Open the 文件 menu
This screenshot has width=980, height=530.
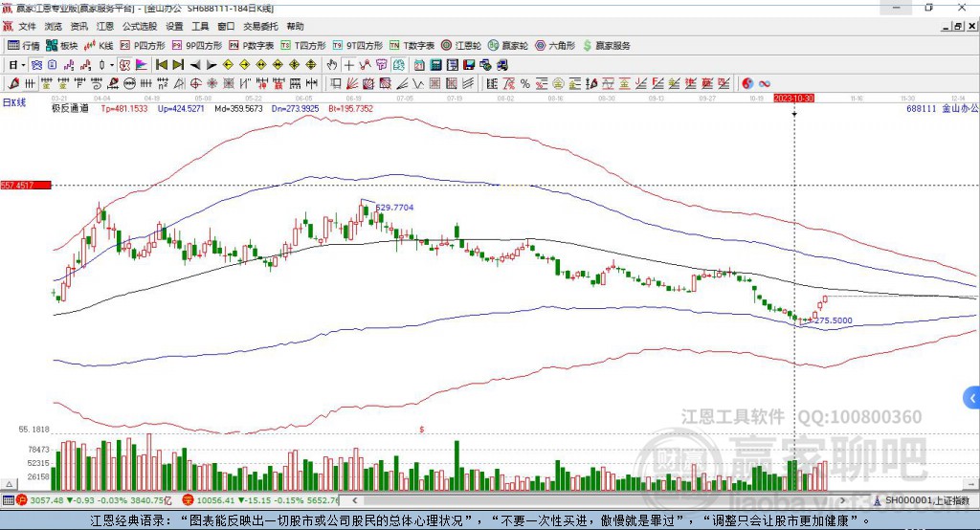(x=28, y=26)
